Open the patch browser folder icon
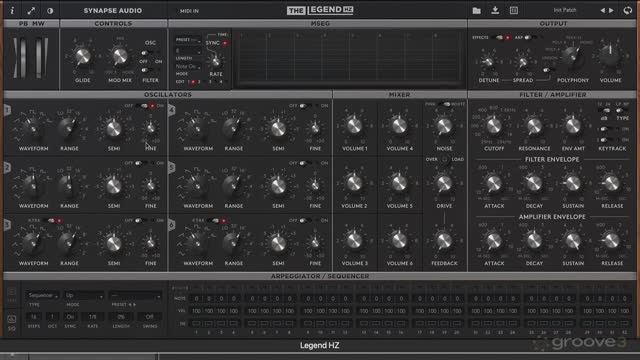 click(x=476, y=11)
